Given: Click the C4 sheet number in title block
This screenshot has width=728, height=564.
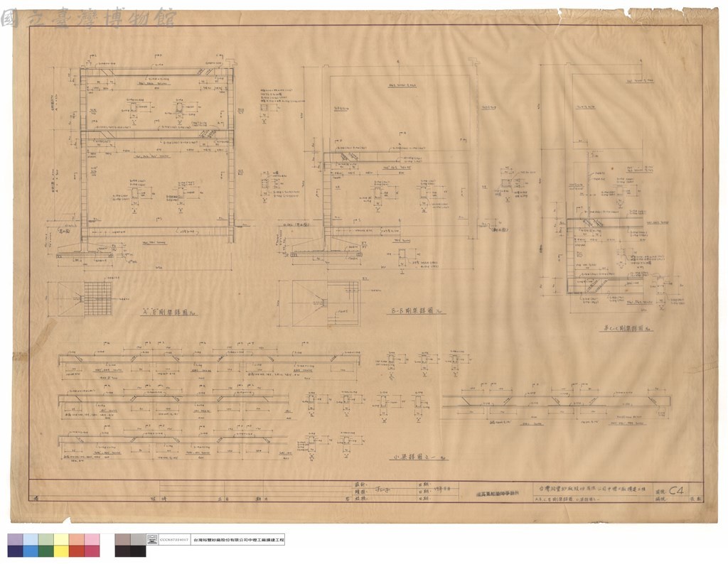Looking at the screenshot, I should coord(676,489).
